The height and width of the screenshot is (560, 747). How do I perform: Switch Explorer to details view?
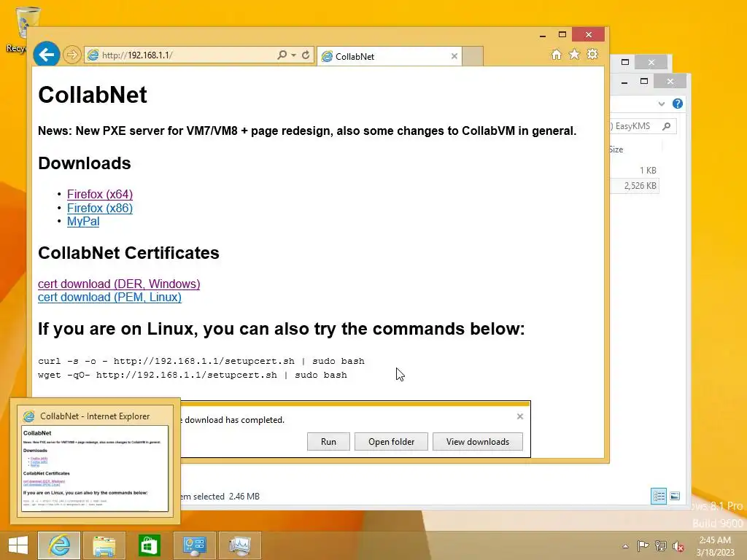click(659, 496)
